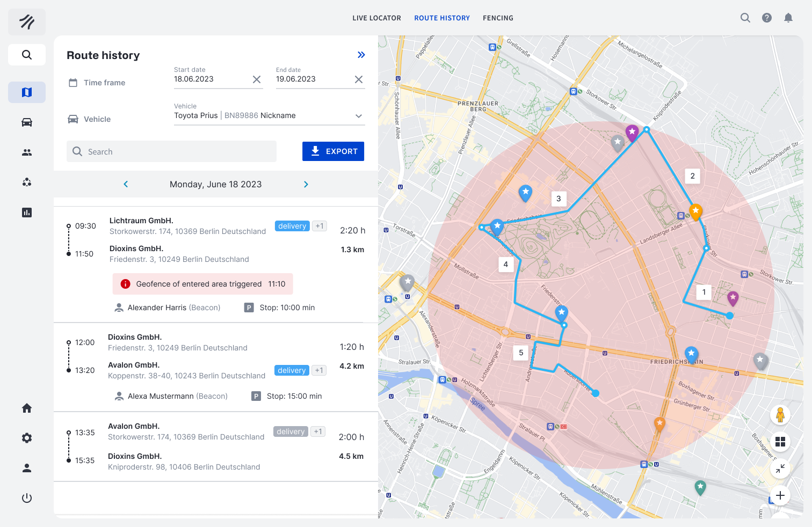Screen dimensions: 812x527
Task: Toggle map layer grid view button
Action: pos(780,442)
